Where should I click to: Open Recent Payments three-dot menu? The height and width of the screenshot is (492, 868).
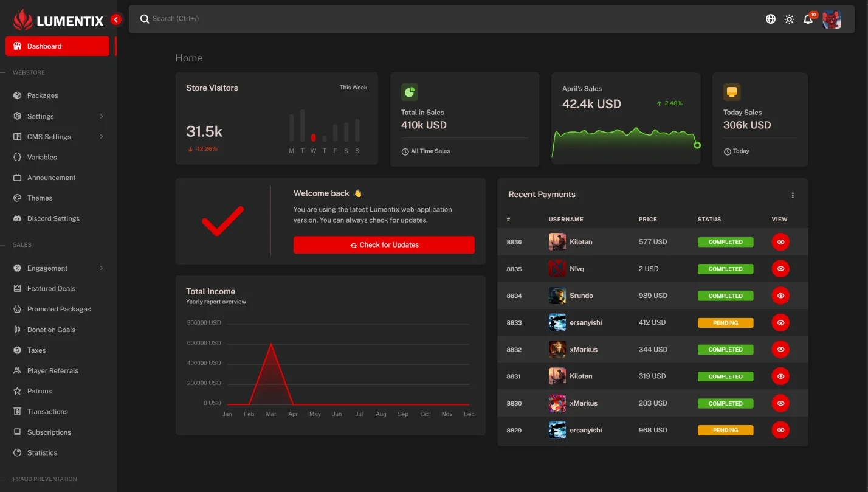pyautogui.click(x=793, y=195)
